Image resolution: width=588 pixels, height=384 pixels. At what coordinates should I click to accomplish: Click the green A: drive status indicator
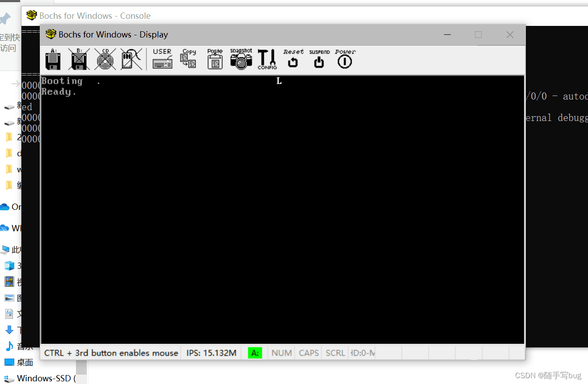tap(255, 353)
